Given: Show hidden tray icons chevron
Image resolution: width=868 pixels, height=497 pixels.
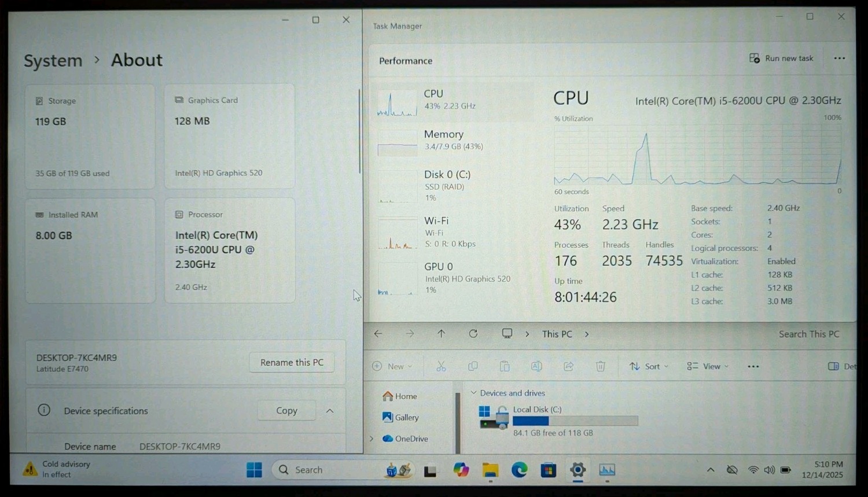Looking at the screenshot, I should 711,470.
